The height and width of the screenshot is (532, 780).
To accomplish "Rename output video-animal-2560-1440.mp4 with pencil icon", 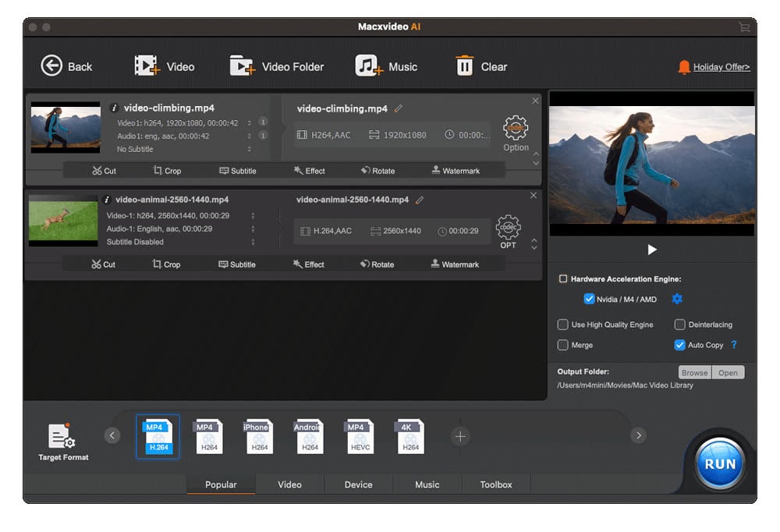I will point(420,200).
